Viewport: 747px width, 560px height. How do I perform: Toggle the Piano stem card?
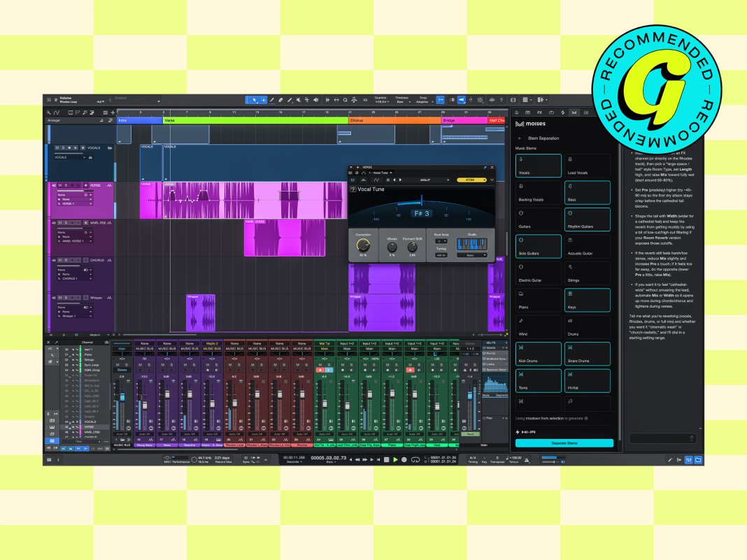click(x=539, y=300)
